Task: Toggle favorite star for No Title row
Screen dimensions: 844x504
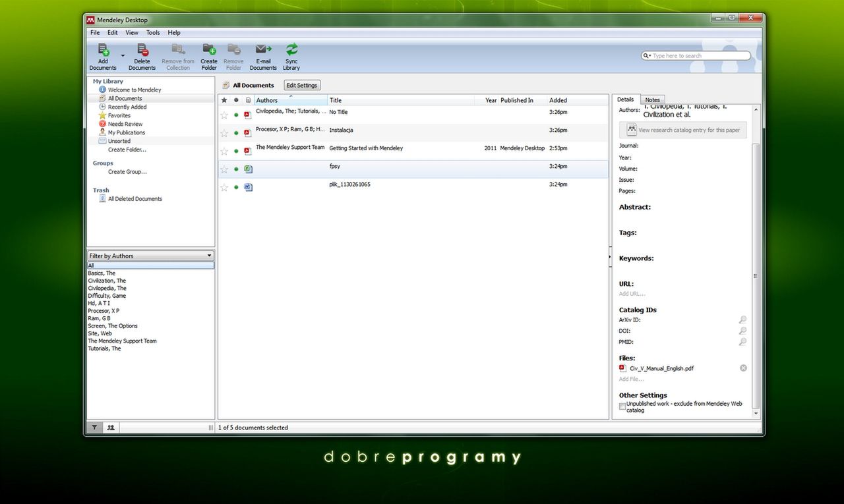Action: [224, 115]
